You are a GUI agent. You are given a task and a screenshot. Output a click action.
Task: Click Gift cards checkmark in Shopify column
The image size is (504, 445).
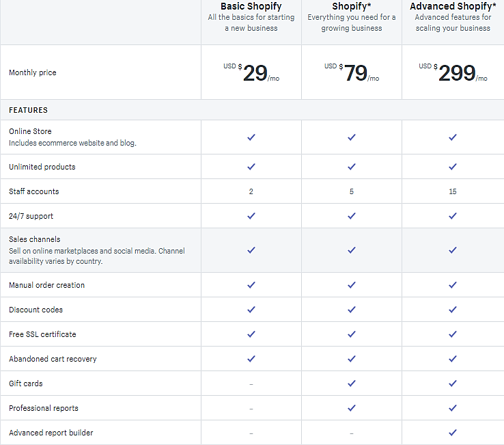coord(352,383)
